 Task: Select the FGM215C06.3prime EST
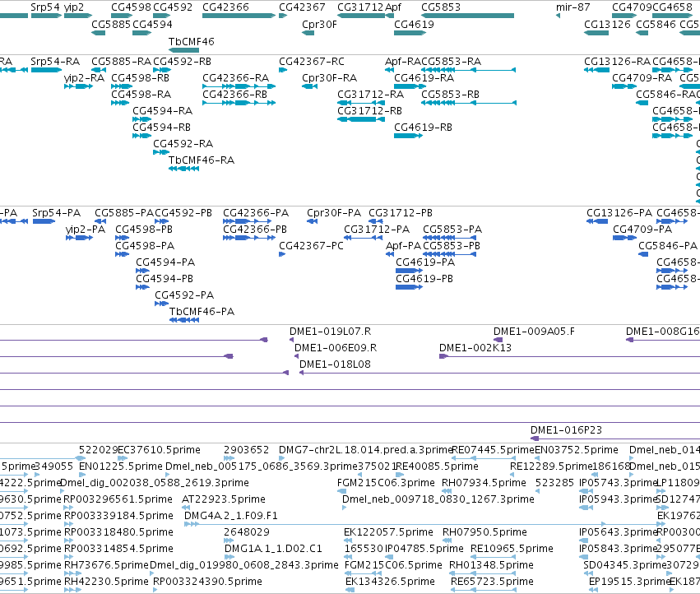341,491
